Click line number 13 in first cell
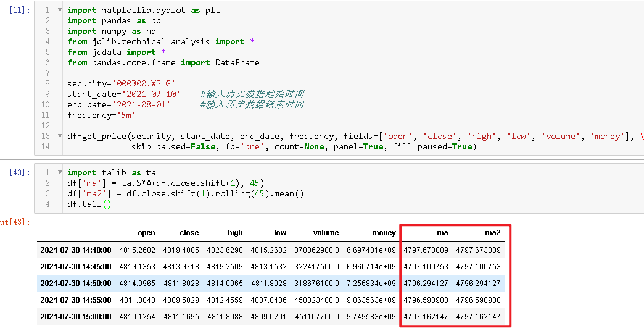Screen dimensions: 644x328 [46, 136]
